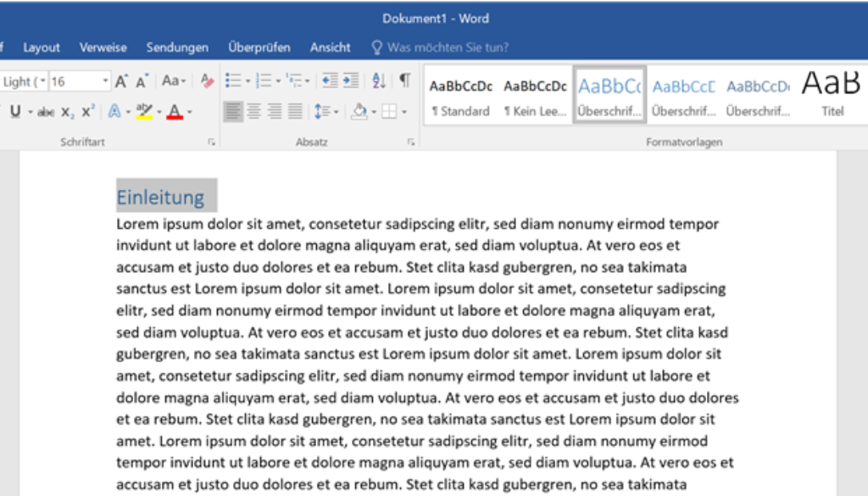Apply the Titel style
The width and height of the screenshot is (868, 496).
click(832, 95)
